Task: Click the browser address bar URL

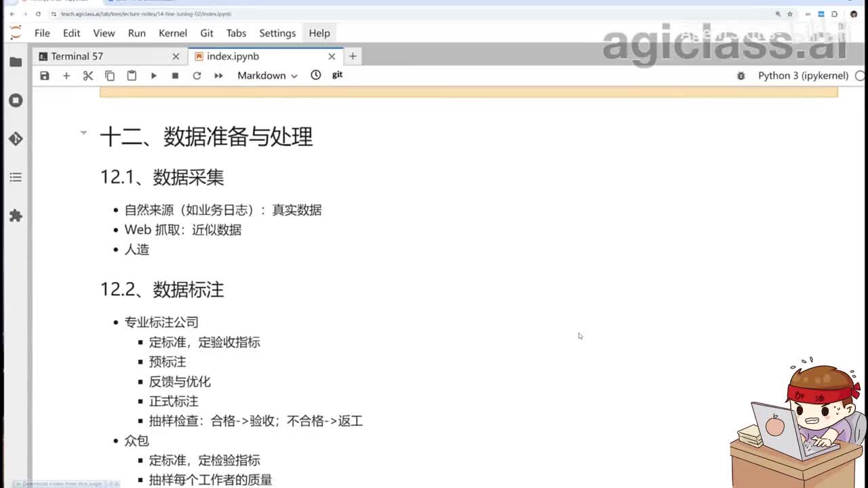Action: (146, 14)
